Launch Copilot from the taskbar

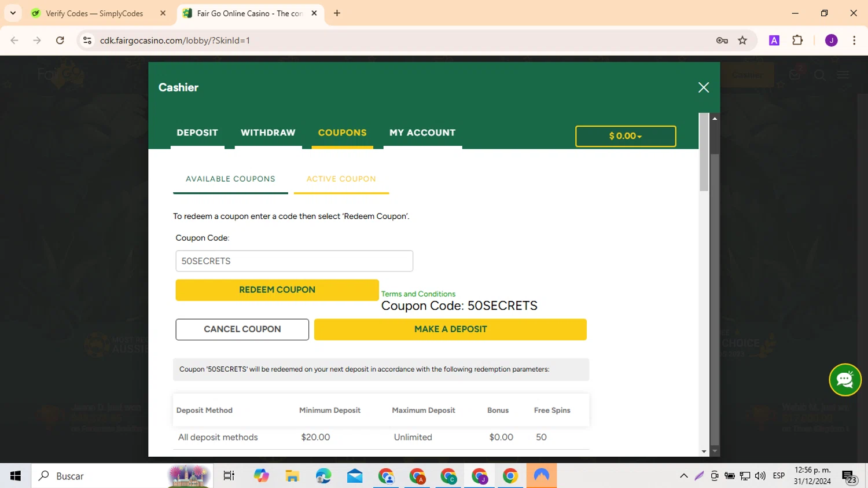tap(261, 476)
